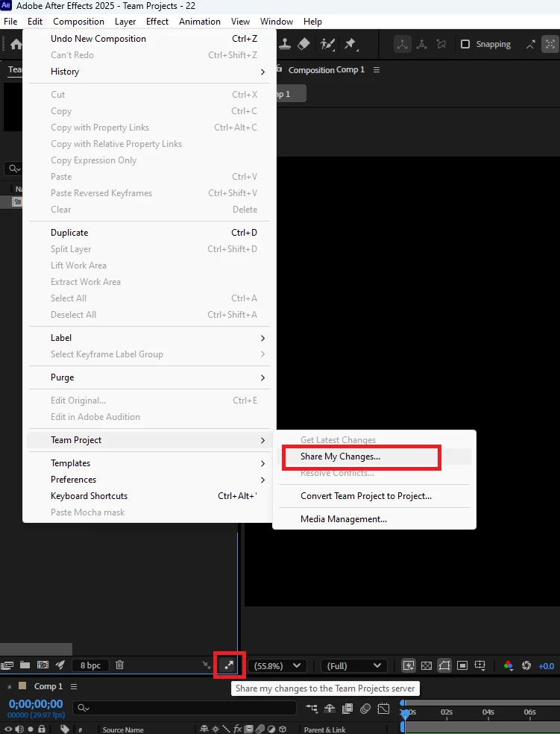
Task: Click Convert Team Project to Project...
Action: pos(374,496)
